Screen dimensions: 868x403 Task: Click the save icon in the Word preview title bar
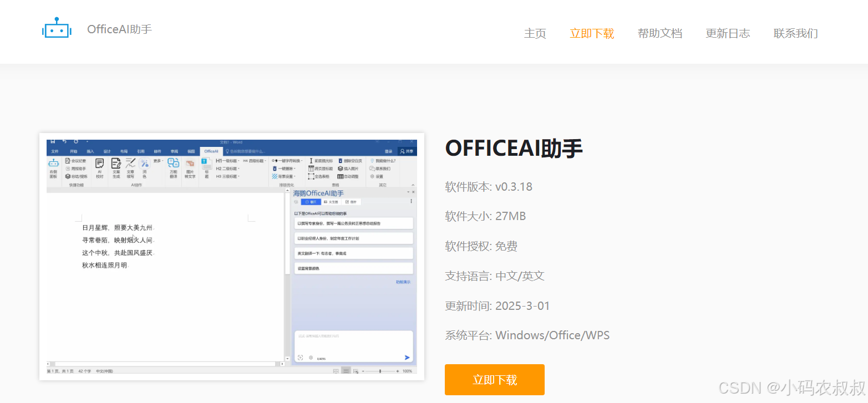(x=53, y=141)
